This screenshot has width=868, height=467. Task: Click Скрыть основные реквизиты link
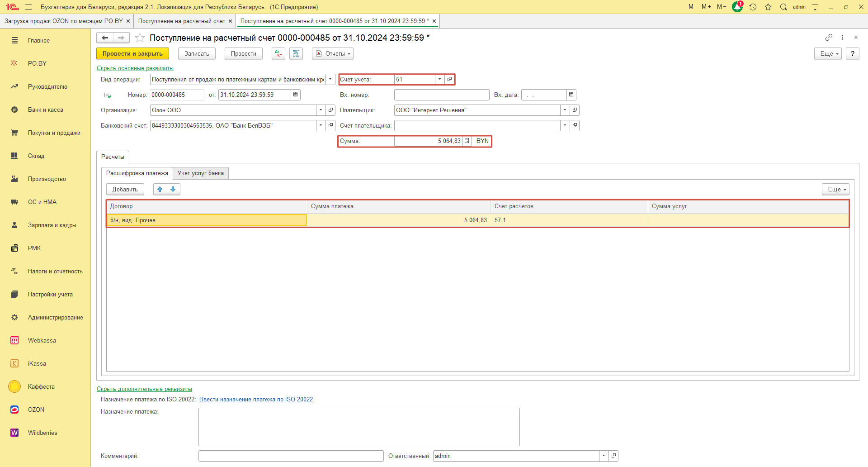135,68
